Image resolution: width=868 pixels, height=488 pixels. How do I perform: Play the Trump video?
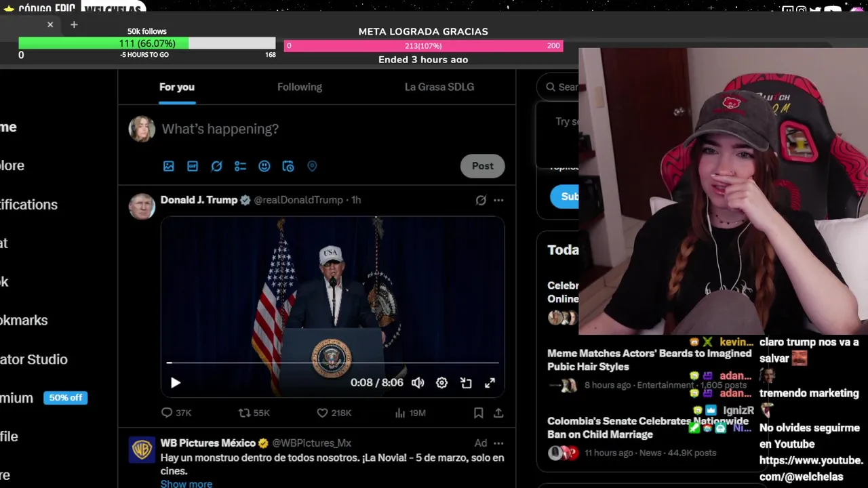[175, 383]
